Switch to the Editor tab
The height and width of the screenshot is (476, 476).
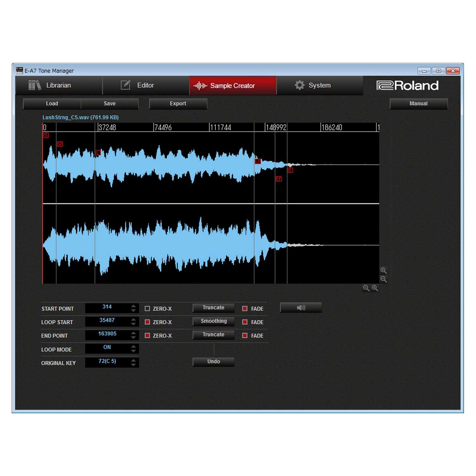coord(146,85)
